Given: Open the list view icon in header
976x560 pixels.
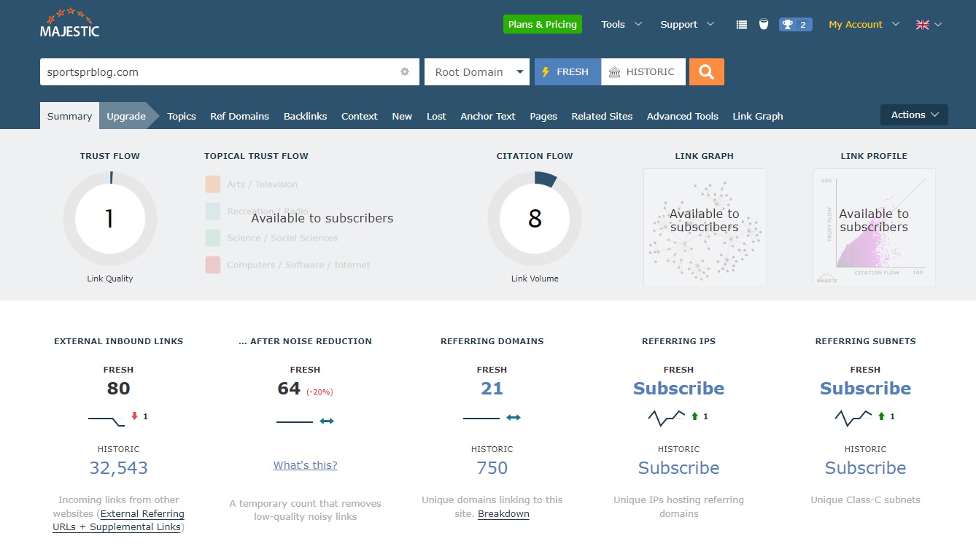Looking at the screenshot, I should (x=742, y=24).
